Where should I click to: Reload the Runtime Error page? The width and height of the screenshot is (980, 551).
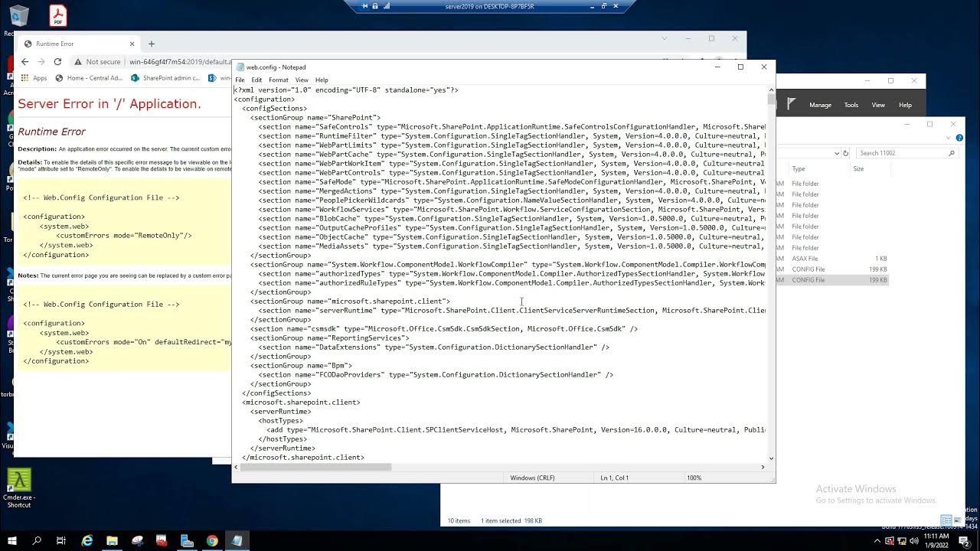(58, 62)
